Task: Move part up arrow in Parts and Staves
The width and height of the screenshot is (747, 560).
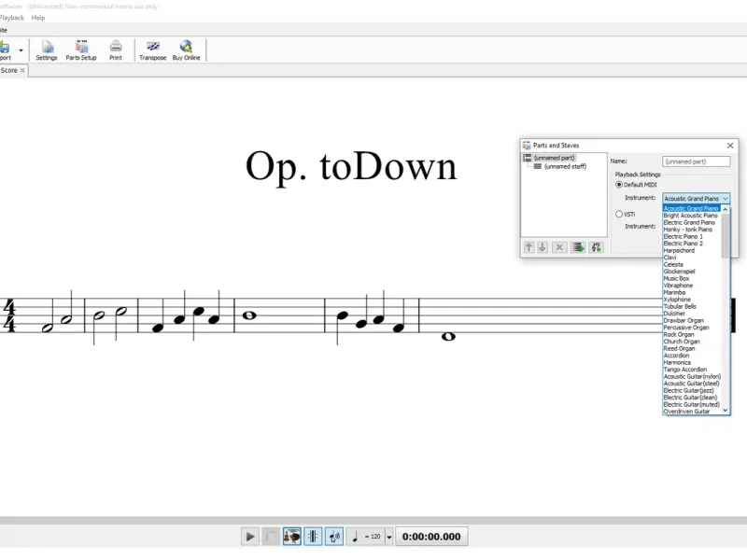Action: (529, 247)
